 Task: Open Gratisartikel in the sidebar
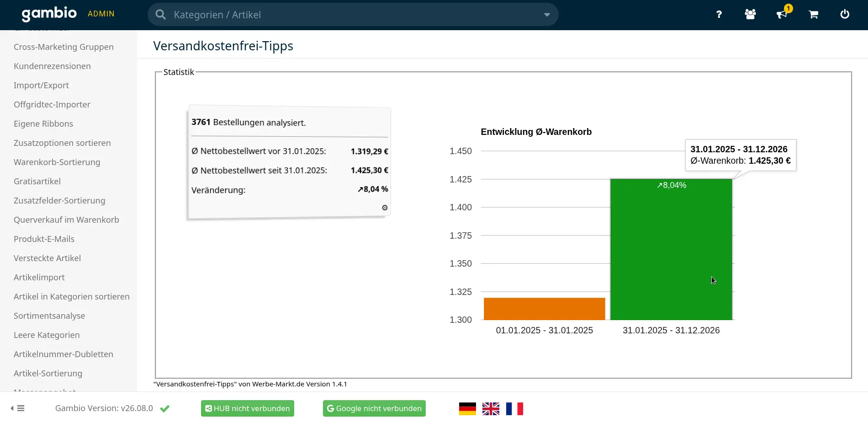click(37, 182)
